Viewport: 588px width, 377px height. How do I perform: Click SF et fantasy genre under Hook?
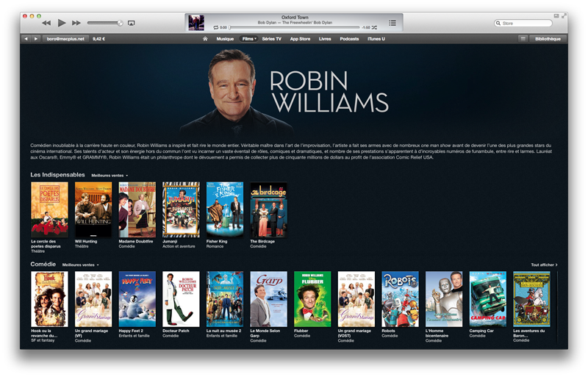[43, 340]
